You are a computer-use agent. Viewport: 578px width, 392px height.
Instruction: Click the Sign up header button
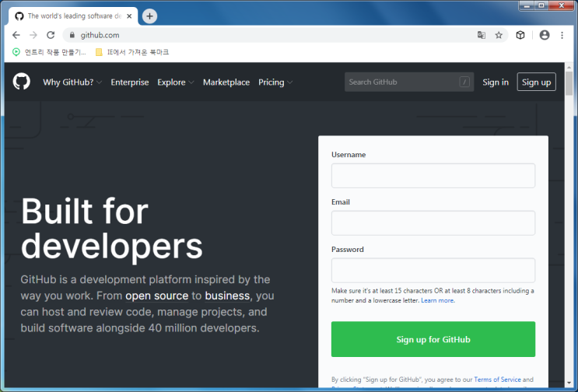coord(536,82)
